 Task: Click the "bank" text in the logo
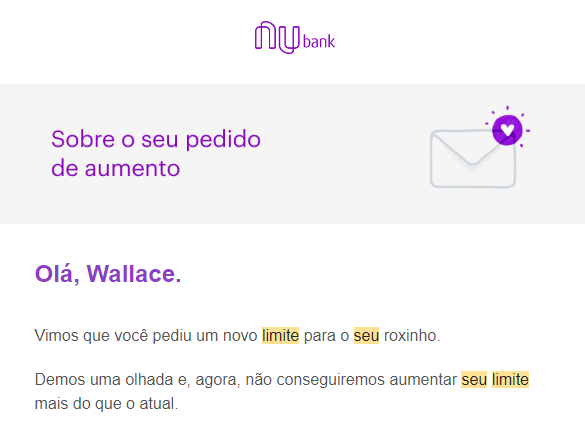[319, 41]
